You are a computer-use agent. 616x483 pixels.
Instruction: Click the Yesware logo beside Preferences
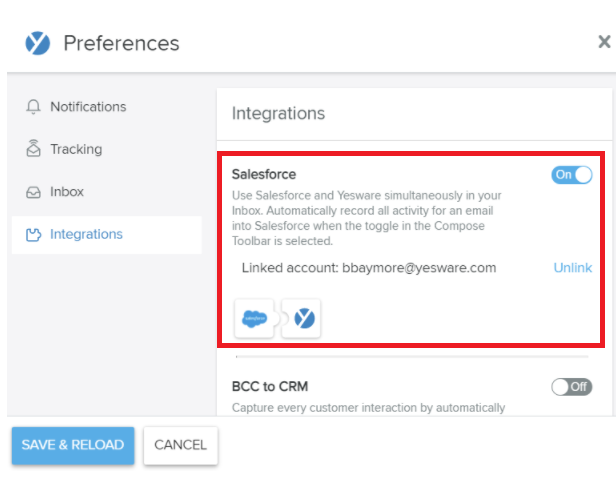click(x=37, y=43)
